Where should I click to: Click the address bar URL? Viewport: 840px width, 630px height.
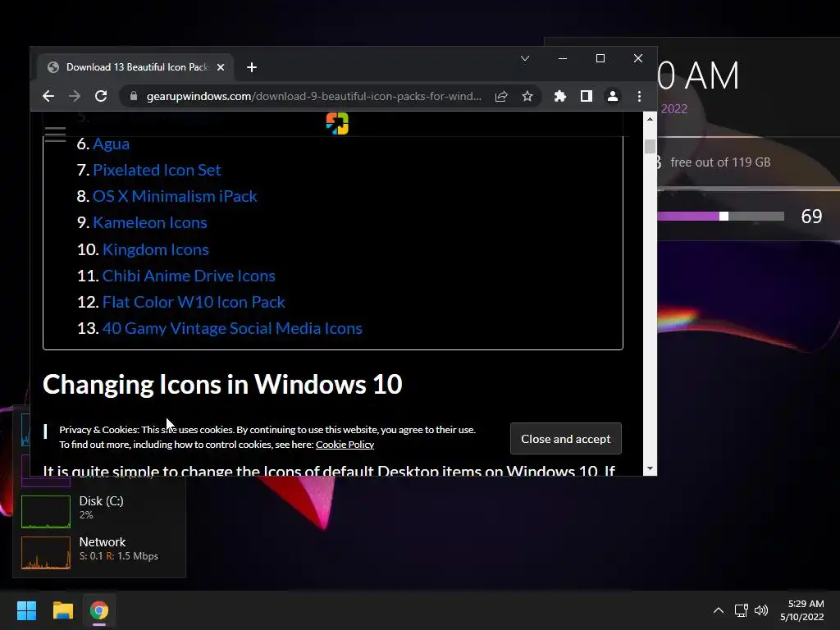(x=314, y=97)
